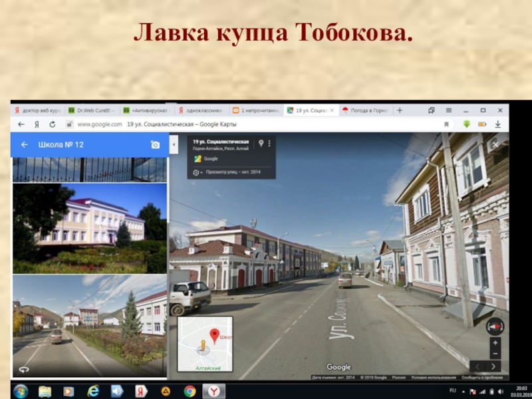Switch to the 'Погода в Горно' tab
This screenshot has width=532, height=399.
[366, 110]
